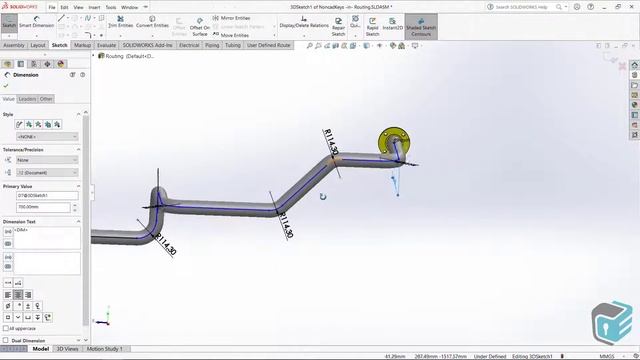Click the DIM dimension text box

click(x=47, y=238)
